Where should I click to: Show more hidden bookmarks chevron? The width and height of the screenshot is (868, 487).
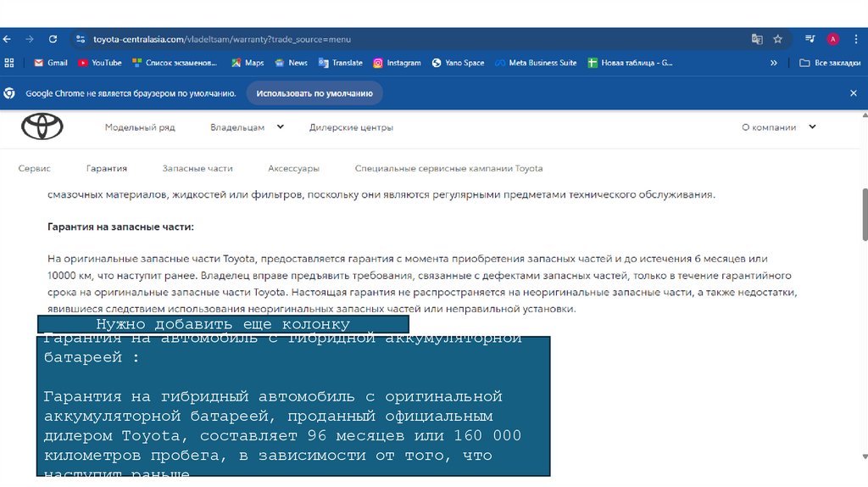coord(774,63)
